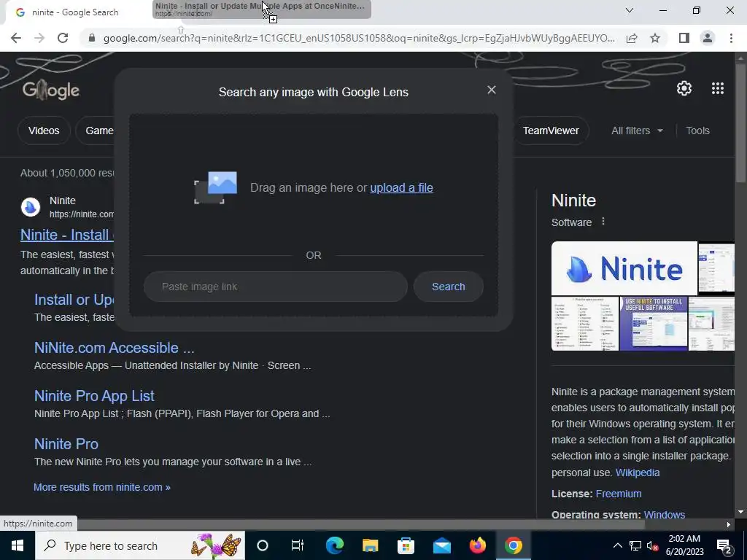Open the 'Ninite - Install' main result link
This screenshot has width=747, height=560.
pyautogui.click(x=67, y=235)
